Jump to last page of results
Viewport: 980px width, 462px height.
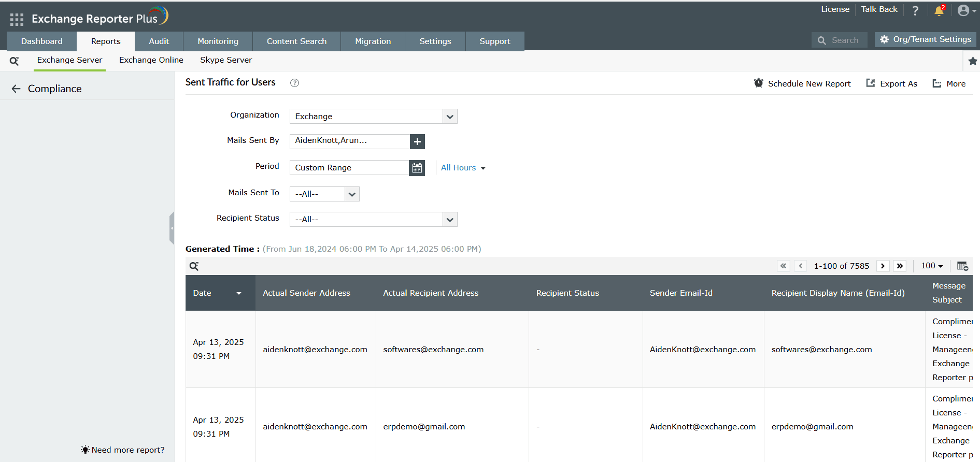pyautogui.click(x=900, y=266)
